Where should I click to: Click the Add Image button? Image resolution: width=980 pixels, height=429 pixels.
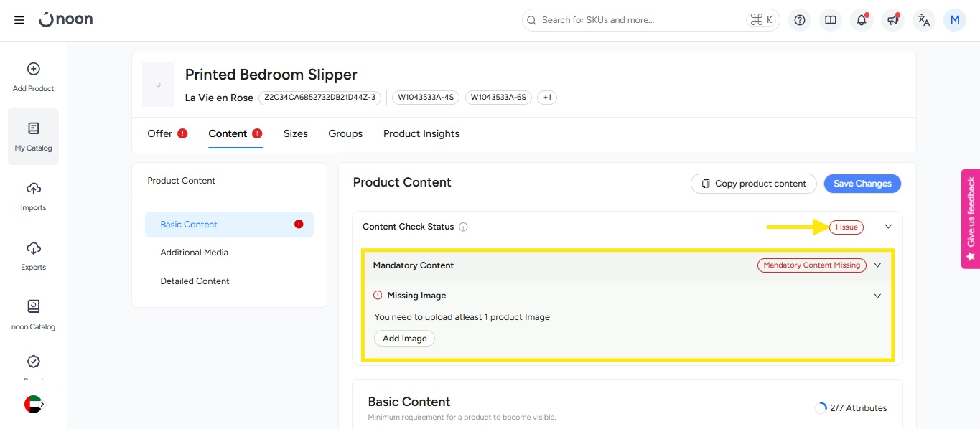coord(404,339)
